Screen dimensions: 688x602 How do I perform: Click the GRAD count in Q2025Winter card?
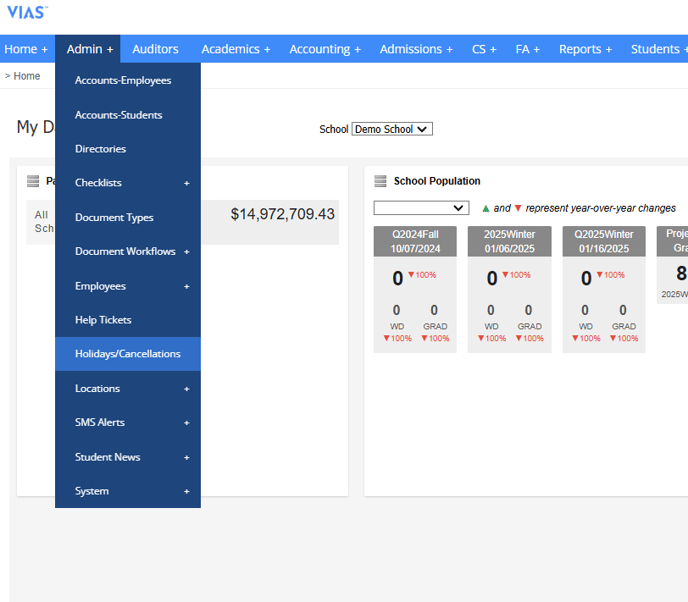(623, 310)
